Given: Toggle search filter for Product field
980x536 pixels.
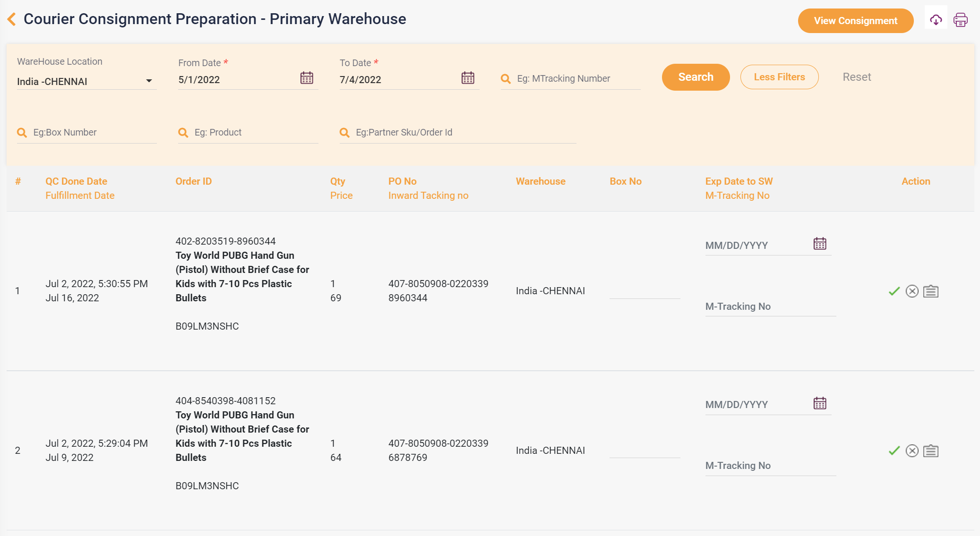Looking at the screenshot, I should (184, 133).
